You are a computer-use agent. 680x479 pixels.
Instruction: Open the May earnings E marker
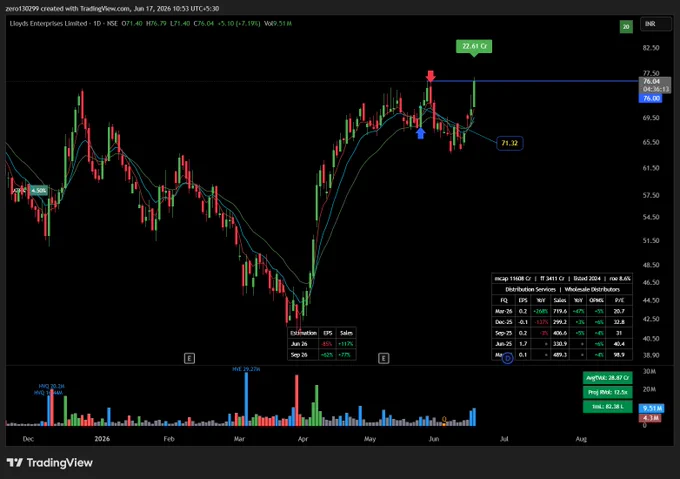point(383,358)
